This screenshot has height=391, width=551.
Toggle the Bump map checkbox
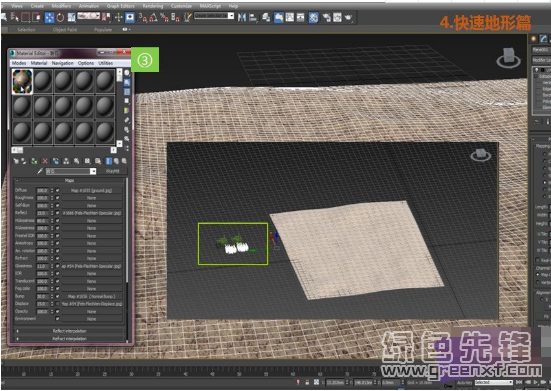(x=58, y=296)
